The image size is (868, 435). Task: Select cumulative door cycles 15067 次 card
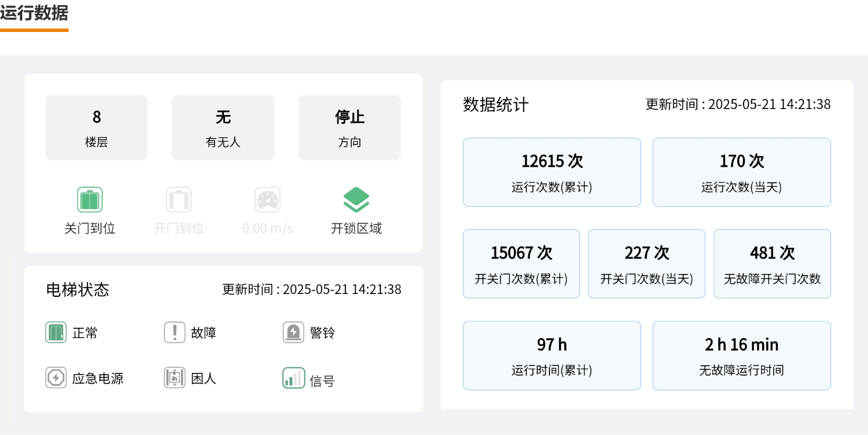(x=521, y=264)
